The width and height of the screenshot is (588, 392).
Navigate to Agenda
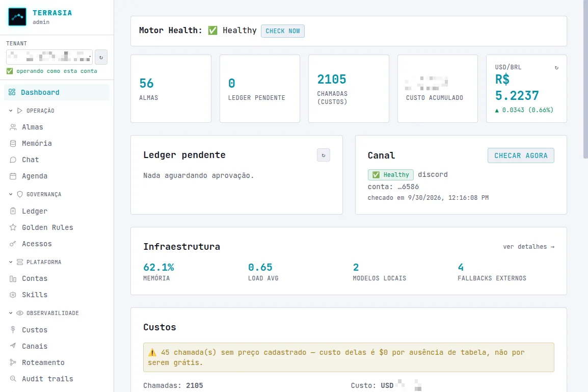tap(57, 176)
